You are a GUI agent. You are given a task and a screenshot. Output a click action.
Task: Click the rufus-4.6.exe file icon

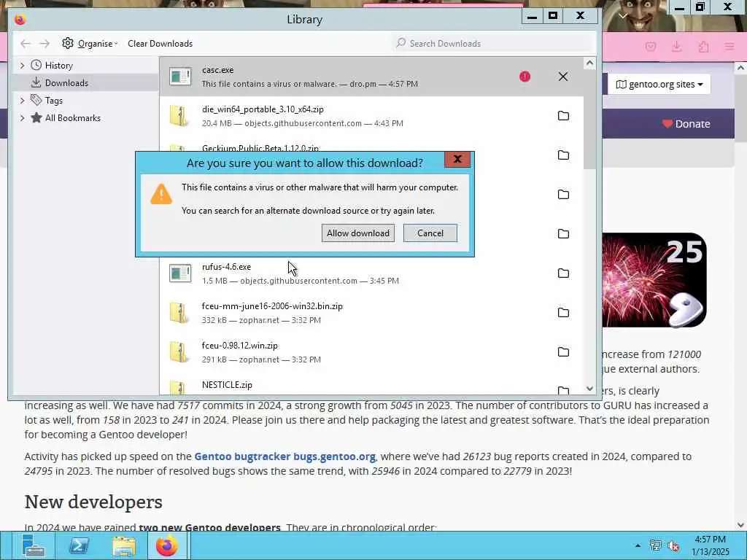pos(180,273)
